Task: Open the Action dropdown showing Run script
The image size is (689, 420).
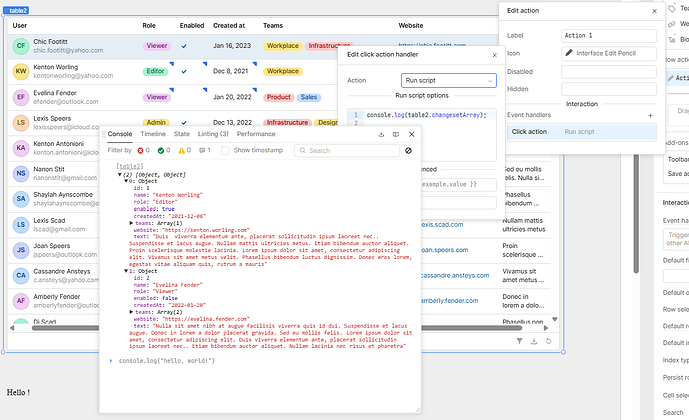Action: (x=449, y=80)
